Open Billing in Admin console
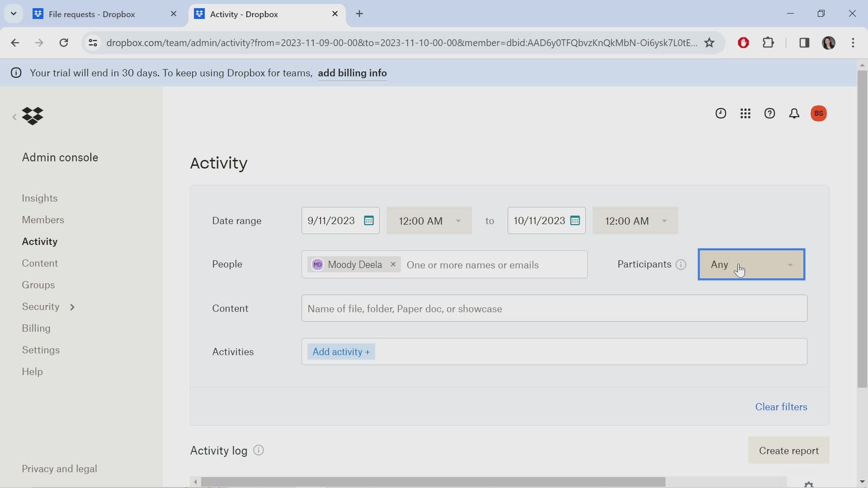 click(x=36, y=328)
